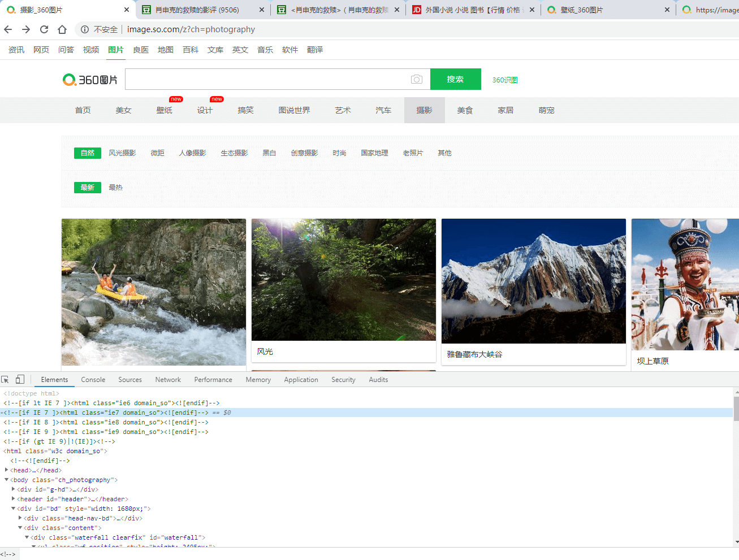Click the DevTools Elements panel scrollbar thumb
Image resolution: width=739 pixels, height=560 pixels.
pos(736,409)
